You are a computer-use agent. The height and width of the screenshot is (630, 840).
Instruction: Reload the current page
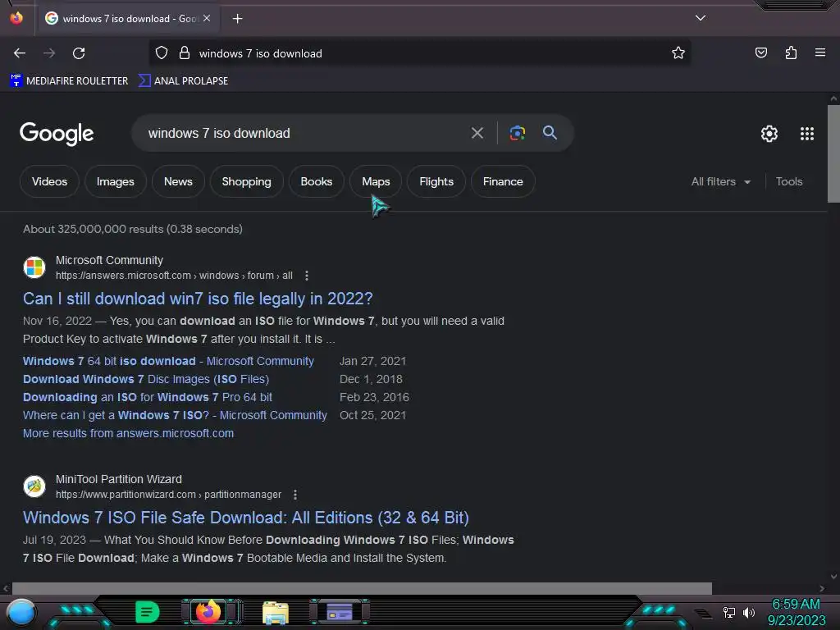point(79,53)
